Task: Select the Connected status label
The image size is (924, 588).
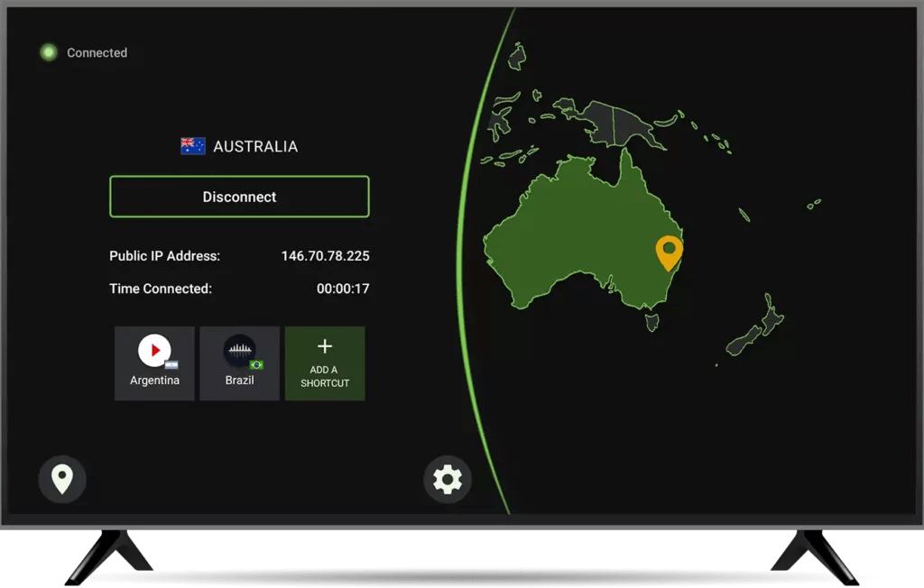Action: point(97,52)
